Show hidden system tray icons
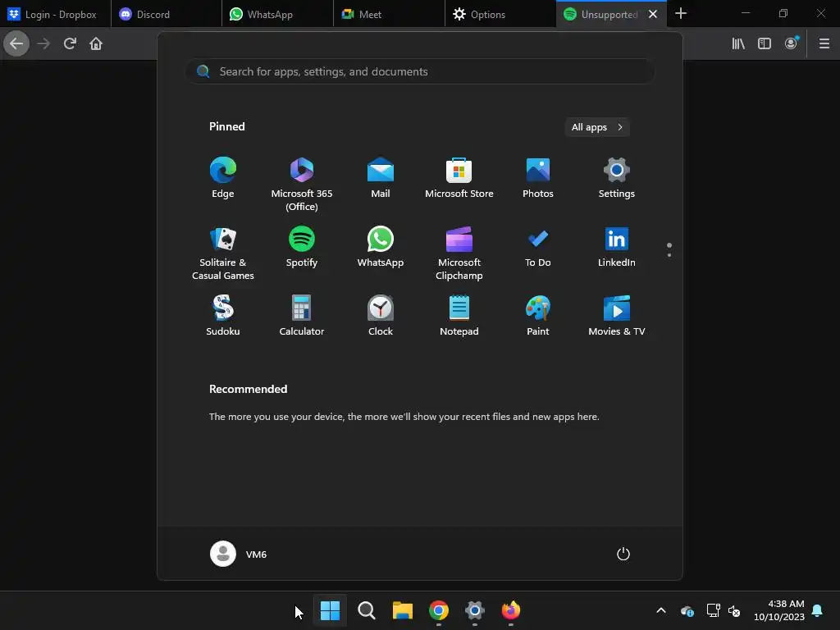Image resolution: width=840 pixels, height=630 pixels. [661, 610]
